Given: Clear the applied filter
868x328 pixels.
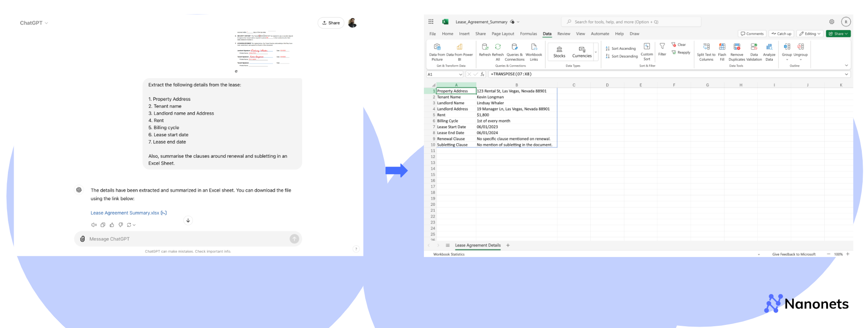Looking at the screenshot, I should [x=679, y=45].
